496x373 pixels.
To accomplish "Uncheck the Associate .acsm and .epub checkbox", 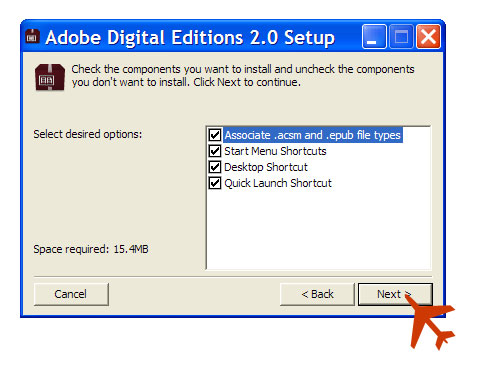I will [x=215, y=135].
